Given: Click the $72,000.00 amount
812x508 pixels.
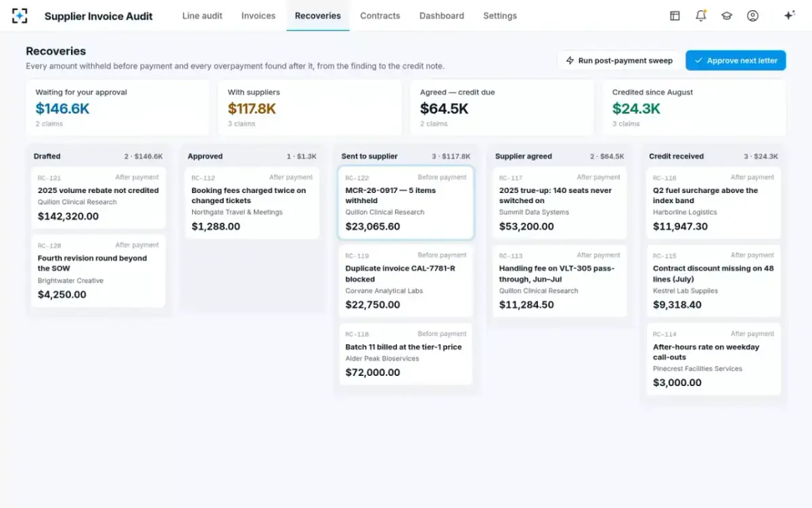Looking at the screenshot, I should [x=373, y=372].
